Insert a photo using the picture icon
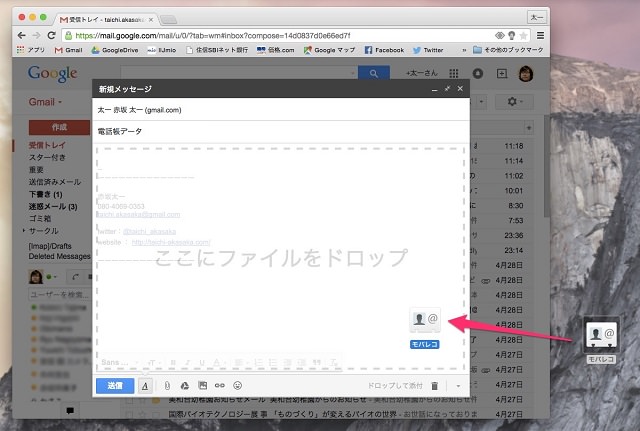Viewport: 640px width, 431px height. [202, 385]
